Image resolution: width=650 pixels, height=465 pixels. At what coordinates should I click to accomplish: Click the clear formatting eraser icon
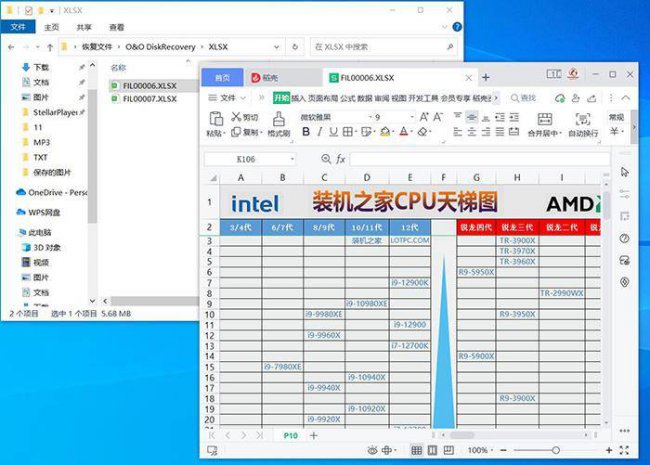[x=422, y=132]
